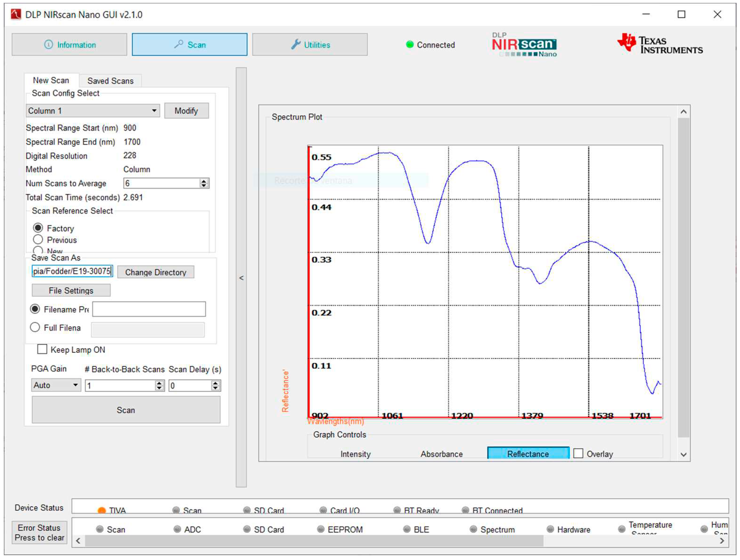The height and width of the screenshot is (560, 740).
Task: Open the Utilities tab
Action: tap(309, 45)
